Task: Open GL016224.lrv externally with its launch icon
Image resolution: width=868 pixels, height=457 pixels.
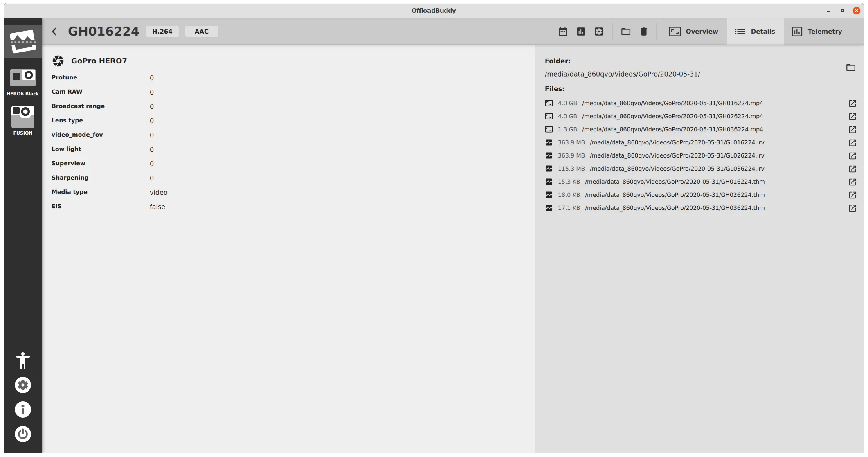Action: coord(852,143)
